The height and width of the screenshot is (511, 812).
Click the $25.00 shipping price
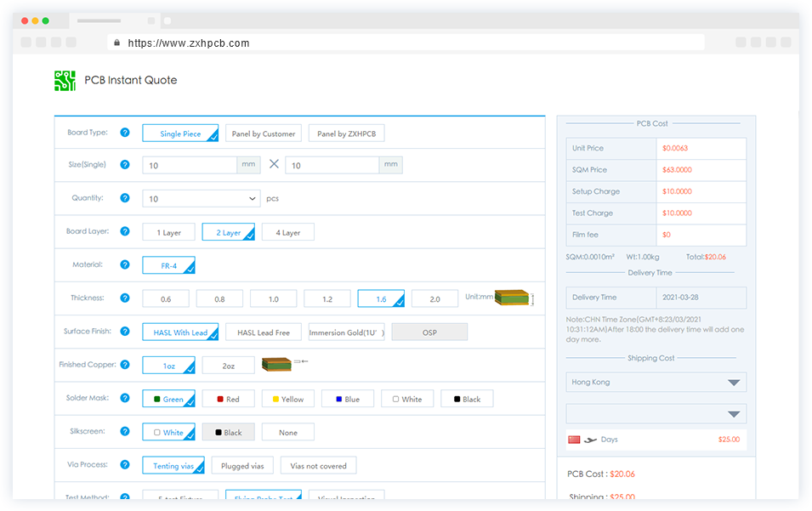(x=730, y=440)
